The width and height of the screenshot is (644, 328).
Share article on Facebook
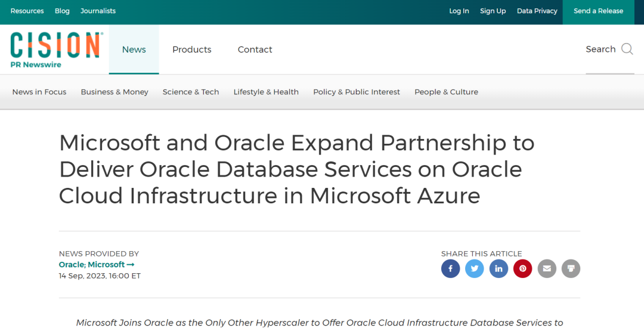[450, 268]
